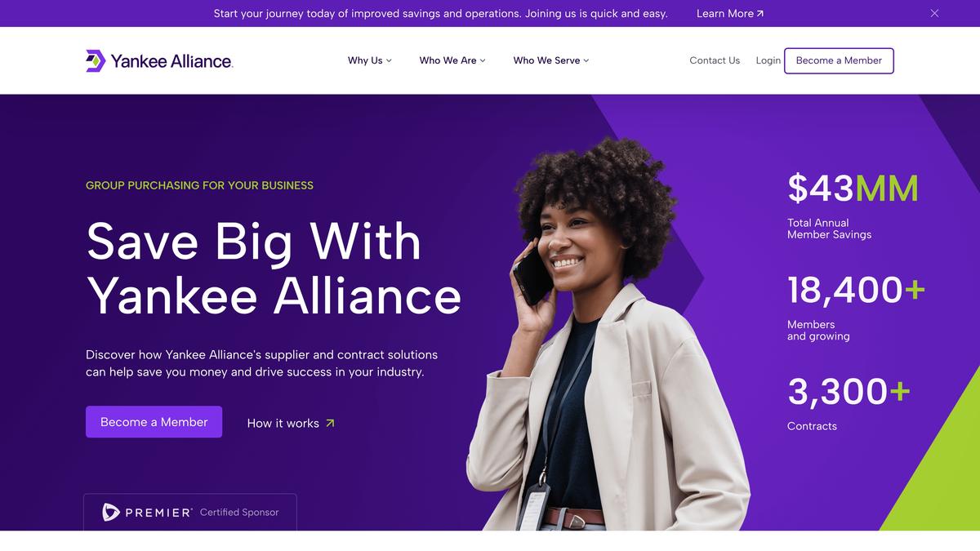Click the outlined Become a Member header button
The height and width of the screenshot is (551, 980).
pos(839,60)
